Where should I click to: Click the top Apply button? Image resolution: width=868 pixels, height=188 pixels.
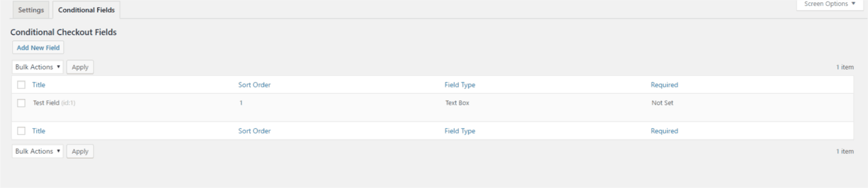coord(80,67)
